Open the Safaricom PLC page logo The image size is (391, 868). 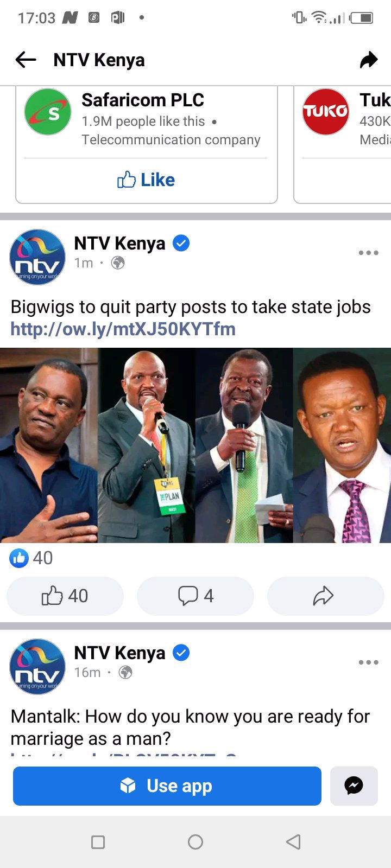[x=48, y=112]
